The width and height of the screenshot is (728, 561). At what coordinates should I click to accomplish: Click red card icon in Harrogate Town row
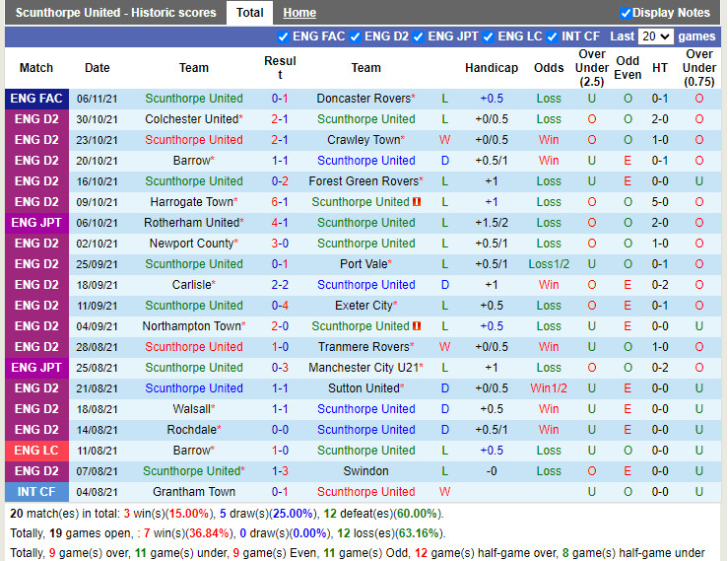(417, 202)
